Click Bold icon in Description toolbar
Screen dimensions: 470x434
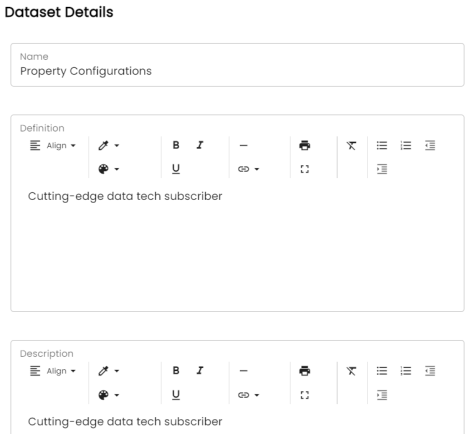[x=176, y=371]
